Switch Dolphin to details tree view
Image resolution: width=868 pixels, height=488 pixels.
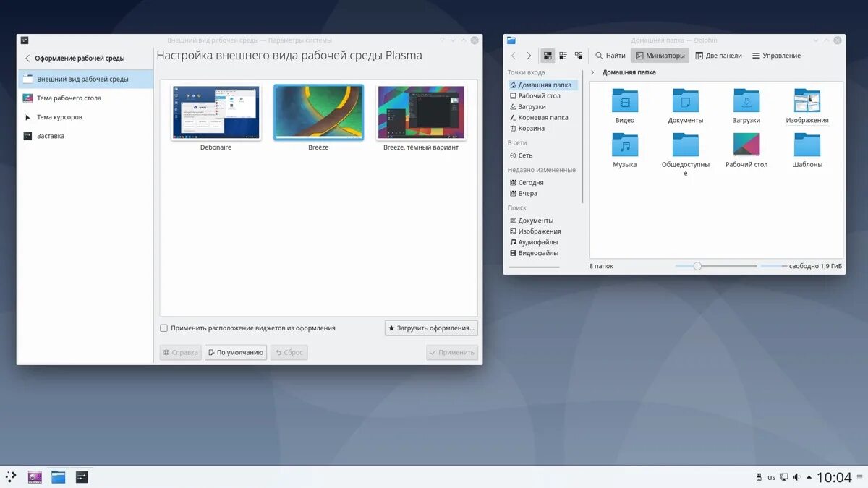tap(579, 56)
